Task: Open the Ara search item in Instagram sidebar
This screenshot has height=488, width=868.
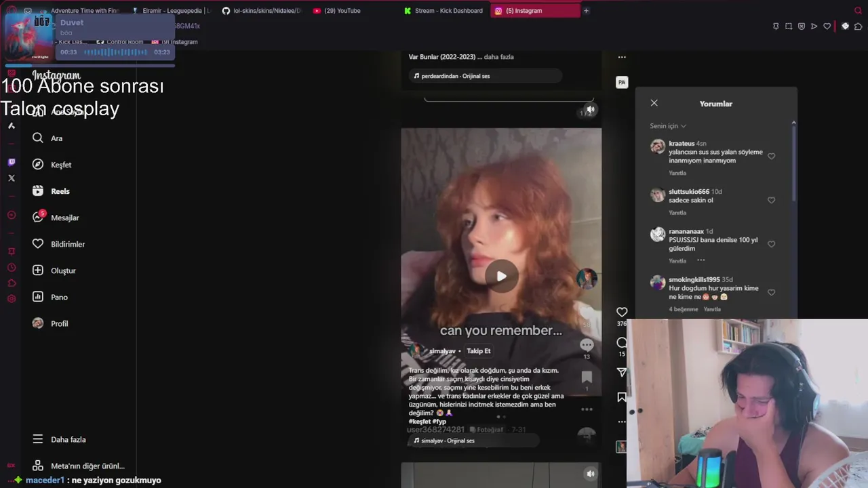Action: pos(47,138)
